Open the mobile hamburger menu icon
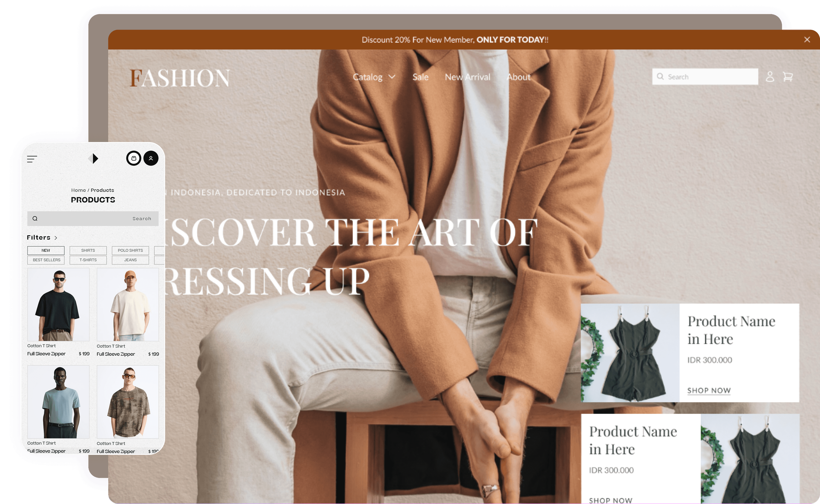Screen dimensions: 820x504 32,159
